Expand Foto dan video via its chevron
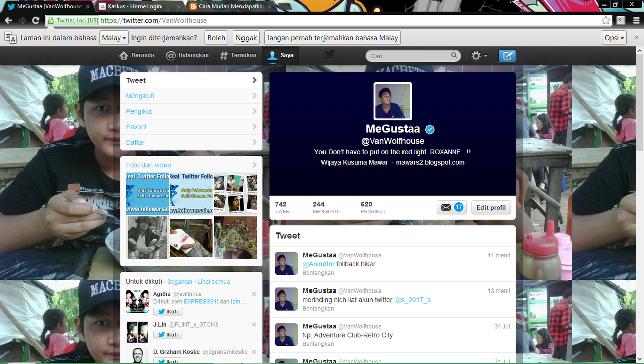Screen dimensions: 644x364 pos(254,165)
